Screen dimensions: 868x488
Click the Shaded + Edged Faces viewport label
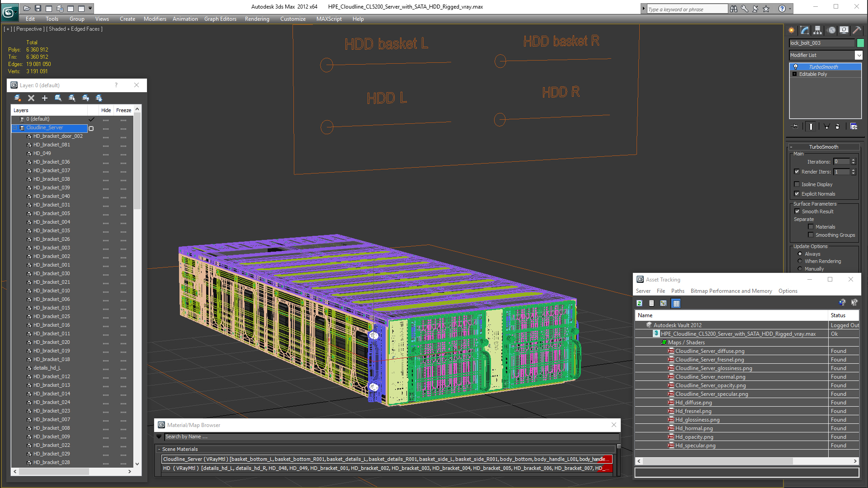75,29
